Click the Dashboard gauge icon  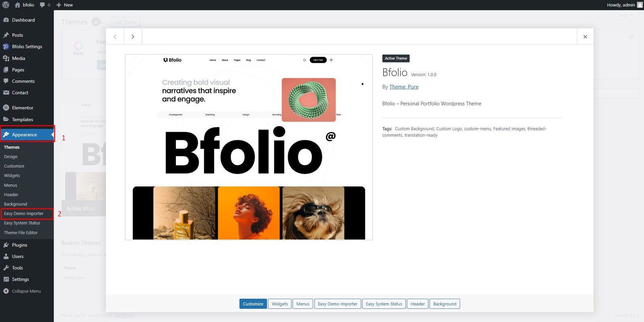(x=6, y=20)
